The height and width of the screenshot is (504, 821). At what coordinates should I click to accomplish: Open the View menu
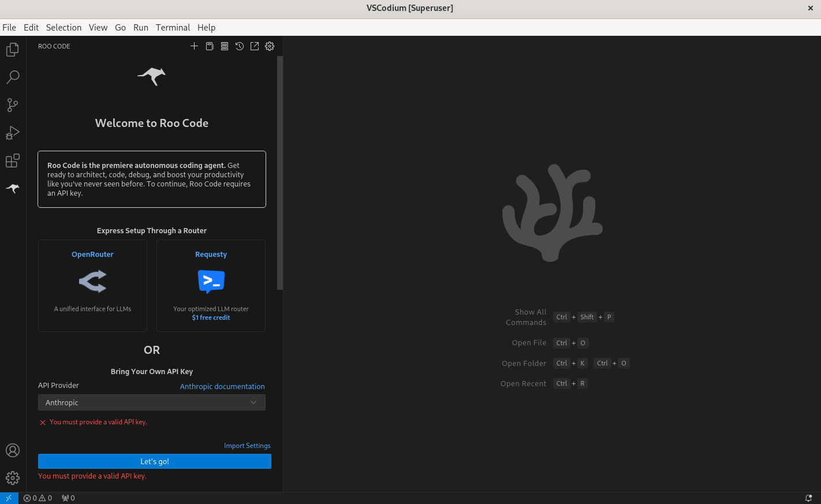pos(98,27)
